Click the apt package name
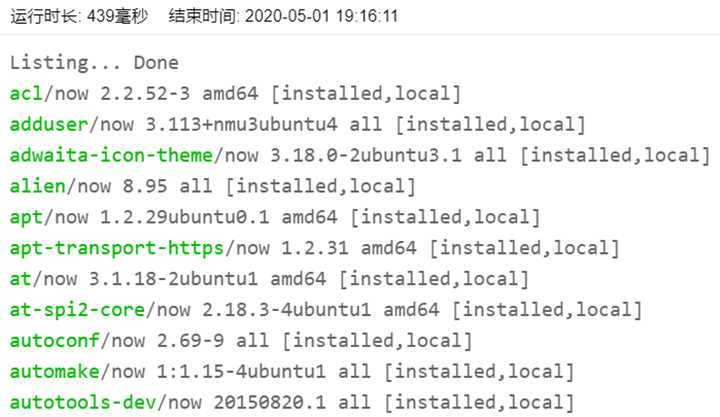This screenshot has height=417, width=720. coord(27,217)
